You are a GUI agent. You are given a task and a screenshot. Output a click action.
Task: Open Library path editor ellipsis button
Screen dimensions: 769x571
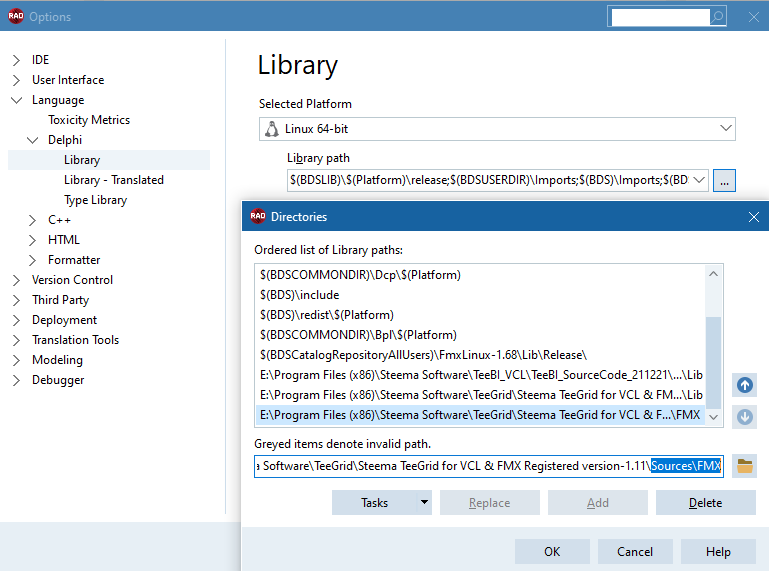coord(724,180)
